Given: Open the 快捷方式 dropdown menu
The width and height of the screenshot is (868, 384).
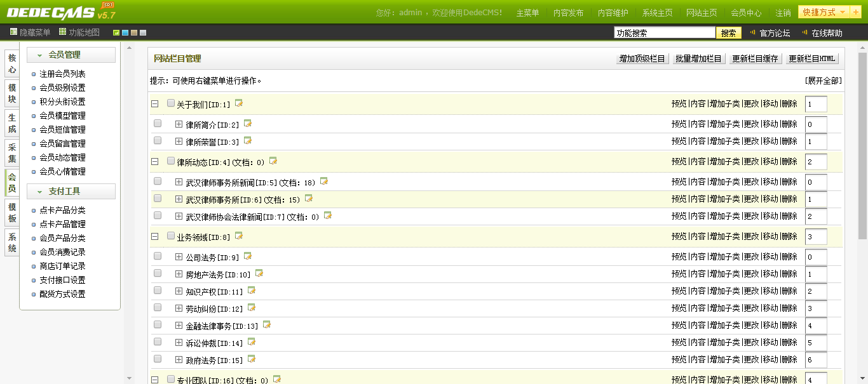Looking at the screenshot, I should click(x=825, y=12).
